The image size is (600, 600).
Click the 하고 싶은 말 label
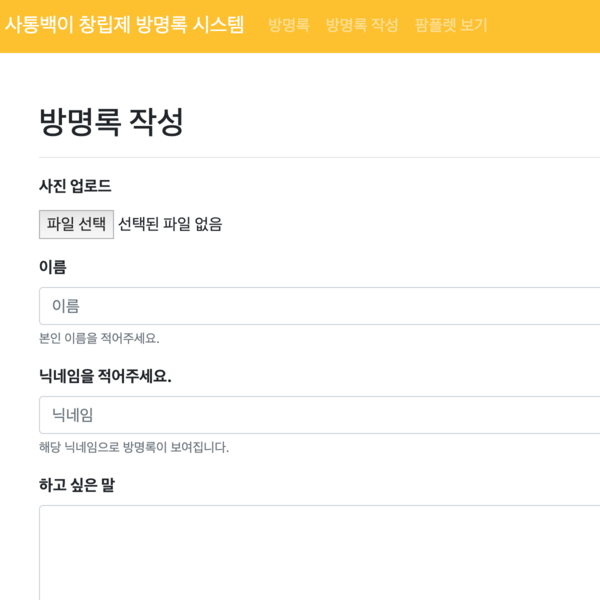(x=77, y=485)
